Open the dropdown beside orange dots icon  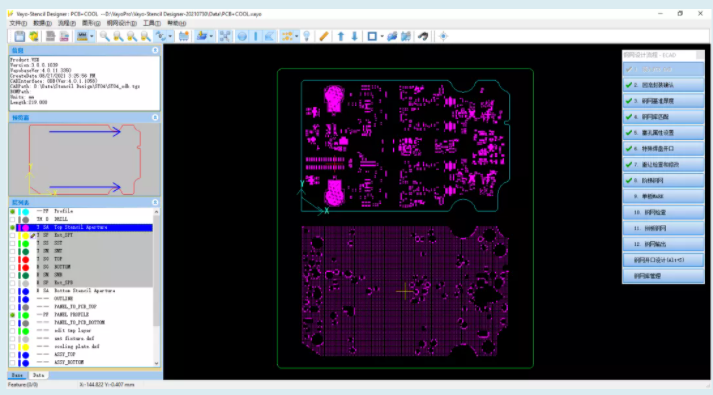point(296,36)
